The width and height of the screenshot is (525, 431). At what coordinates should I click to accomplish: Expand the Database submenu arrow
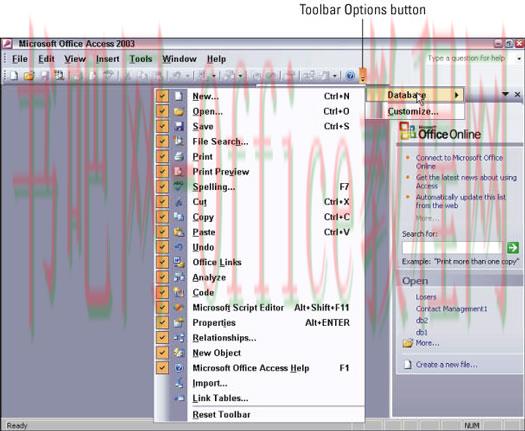tap(457, 95)
